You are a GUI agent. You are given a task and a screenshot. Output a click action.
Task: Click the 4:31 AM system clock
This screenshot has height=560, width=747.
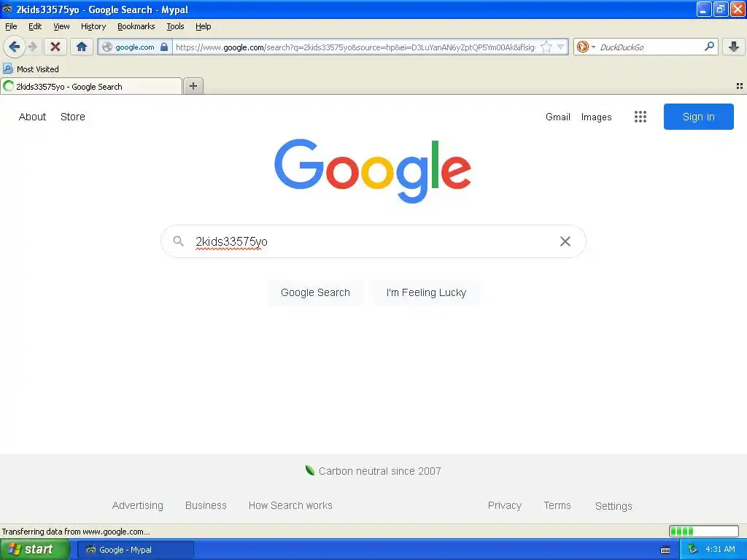point(720,550)
